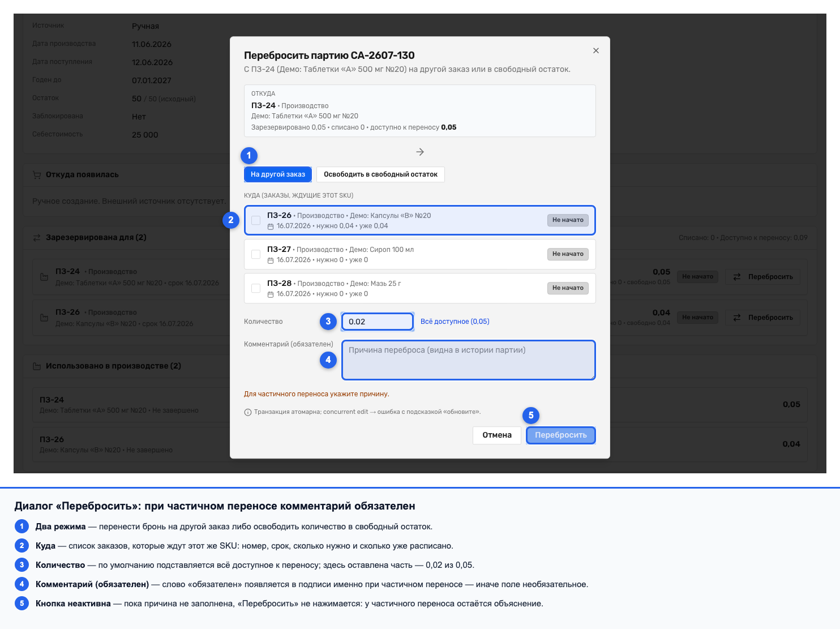
Task: Click the ПЗ-24 row in Использовано в производстве
Action: coord(420,404)
